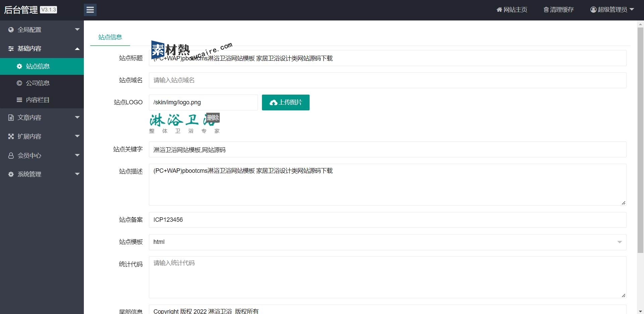Expand the 扩展内容 menu arrow
The width and height of the screenshot is (644, 314).
click(77, 136)
